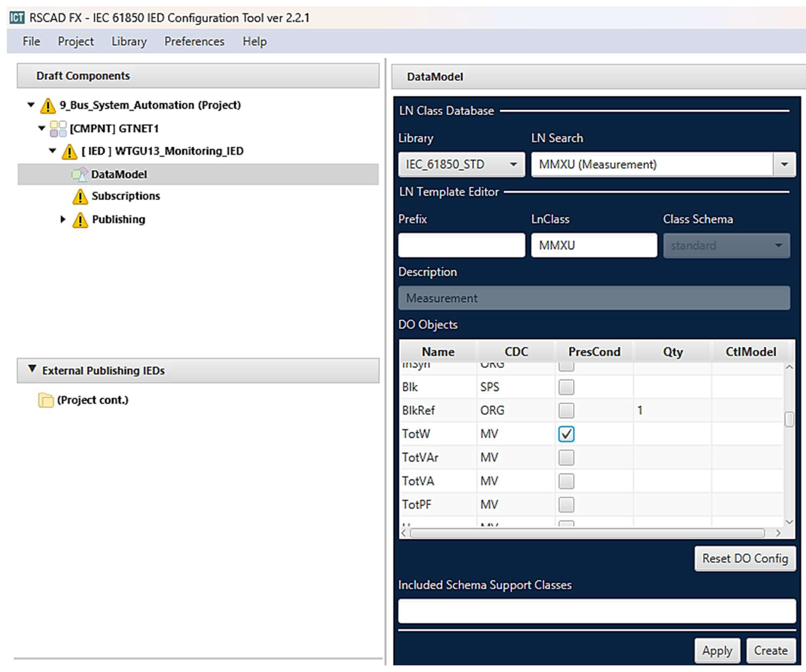
Task: Expand the Publishing tree node
Action: click(63, 219)
